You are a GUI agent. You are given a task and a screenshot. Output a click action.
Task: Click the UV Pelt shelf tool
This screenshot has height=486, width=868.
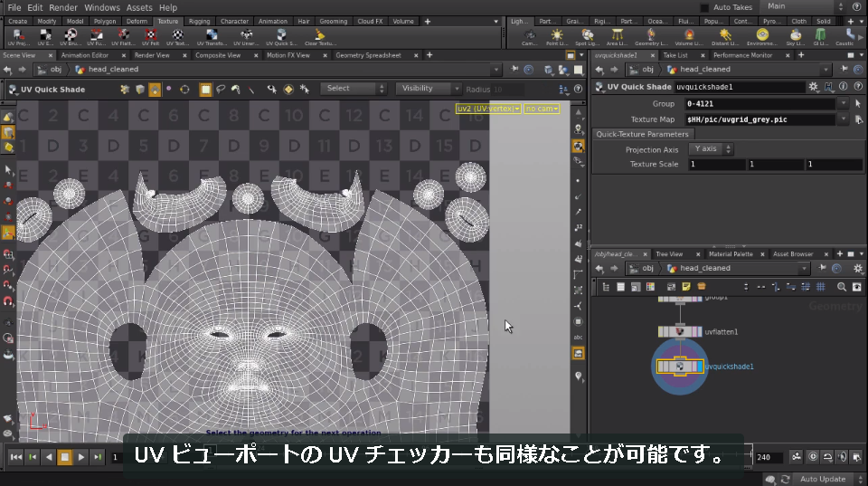pos(150,37)
